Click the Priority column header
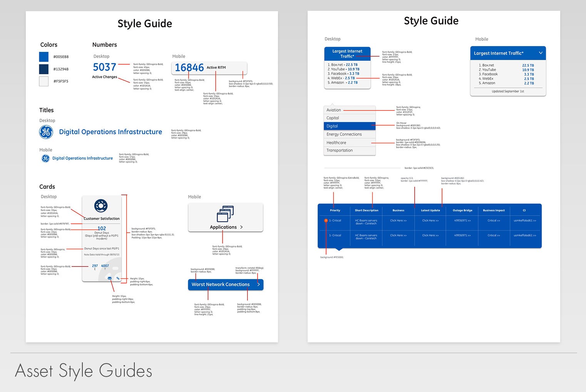This screenshot has height=392, width=586. [x=335, y=210]
